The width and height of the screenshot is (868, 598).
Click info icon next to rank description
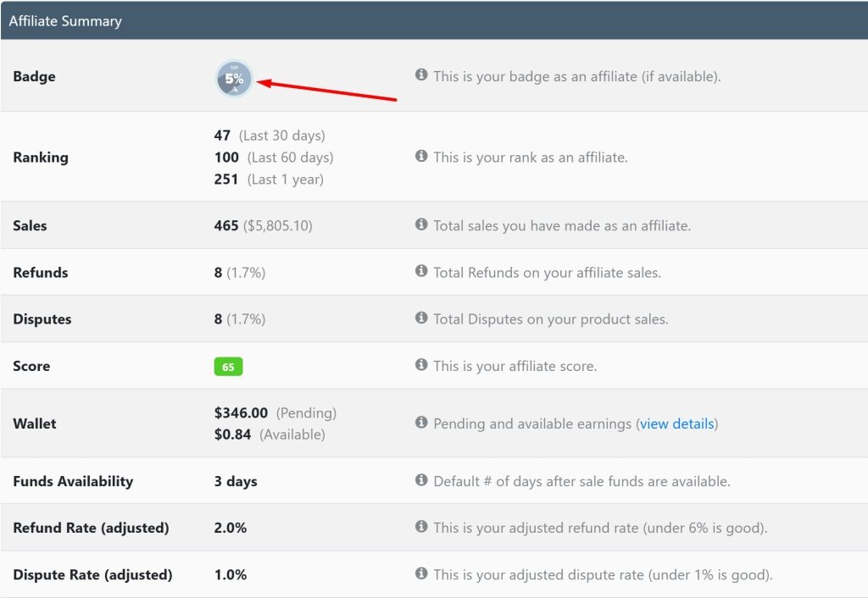[x=421, y=156]
